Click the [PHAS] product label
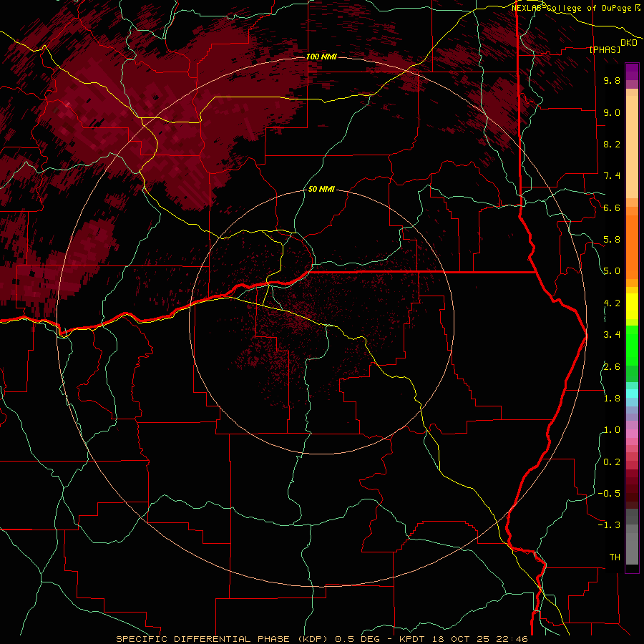 [605, 49]
